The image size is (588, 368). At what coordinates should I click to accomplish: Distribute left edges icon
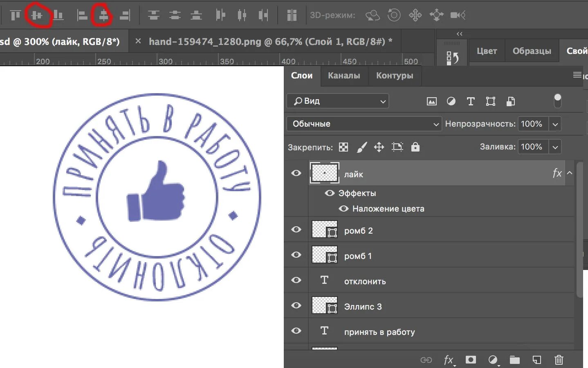pos(220,16)
